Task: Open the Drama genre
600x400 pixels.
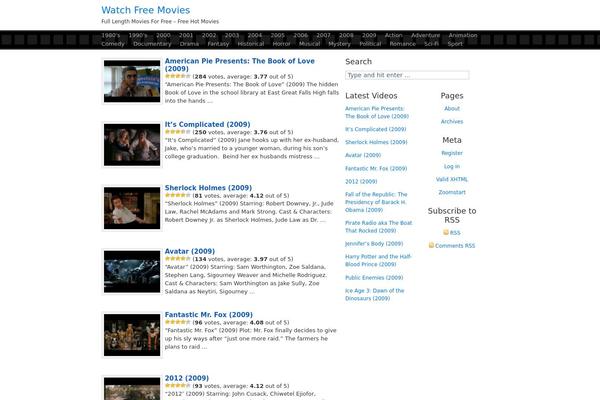Action: point(189,44)
